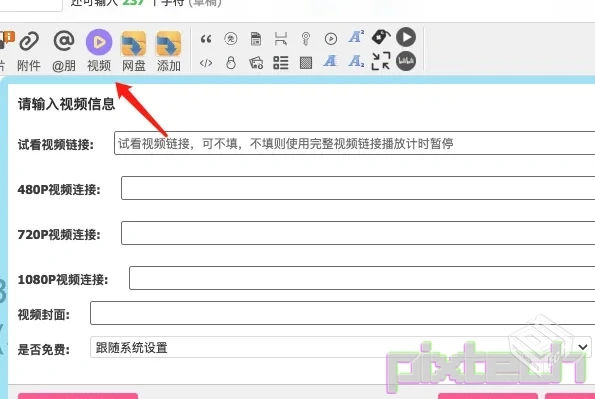Click the shaded square pattern icon

click(306, 63)
